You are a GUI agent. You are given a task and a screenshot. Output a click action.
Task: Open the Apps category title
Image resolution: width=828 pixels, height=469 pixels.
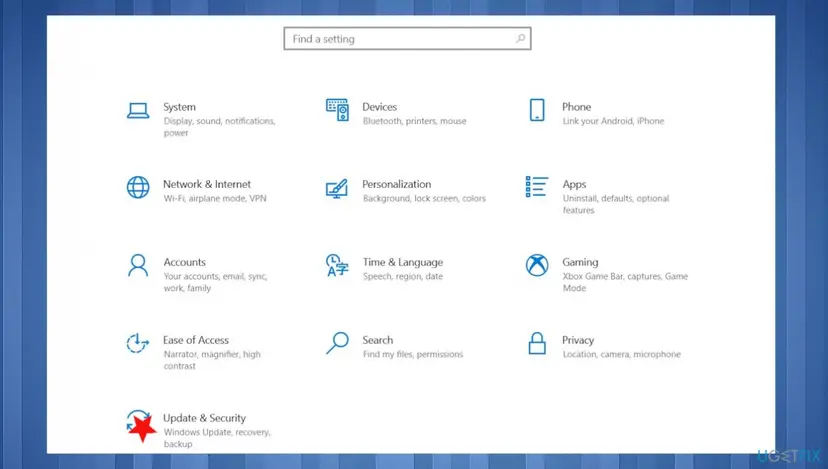pyautogui.click(x=574, y=184)
